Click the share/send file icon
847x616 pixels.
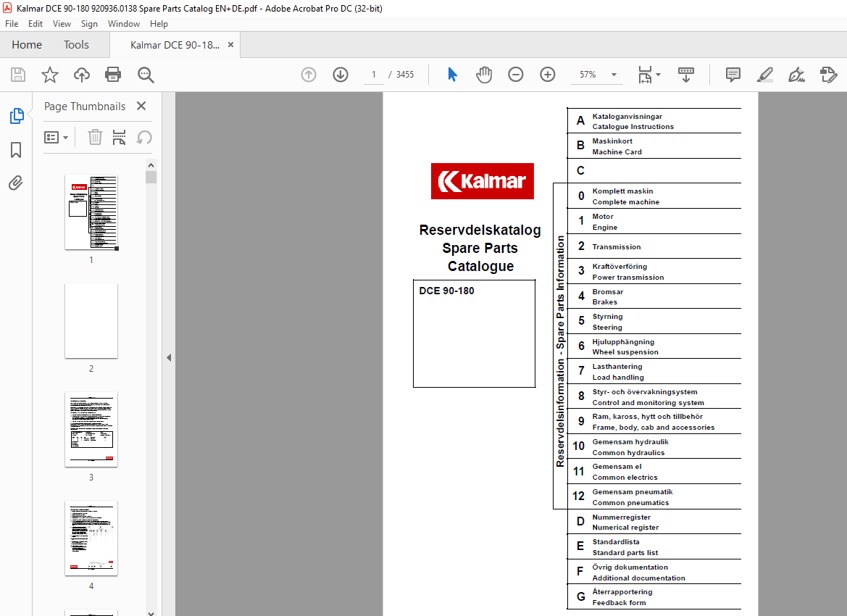(x=829, y=75)
